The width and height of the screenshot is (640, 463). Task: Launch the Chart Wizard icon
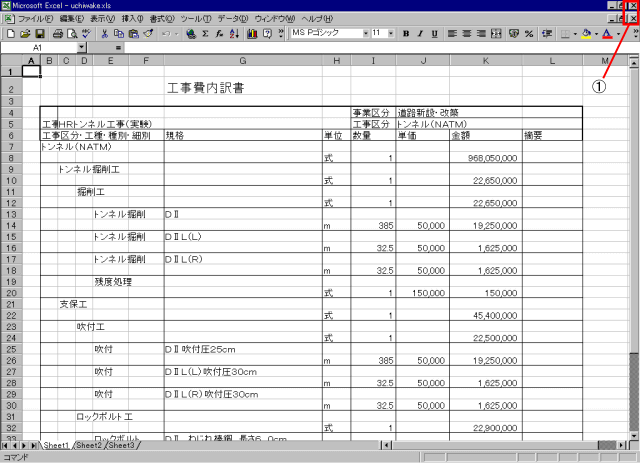(251, 33)
